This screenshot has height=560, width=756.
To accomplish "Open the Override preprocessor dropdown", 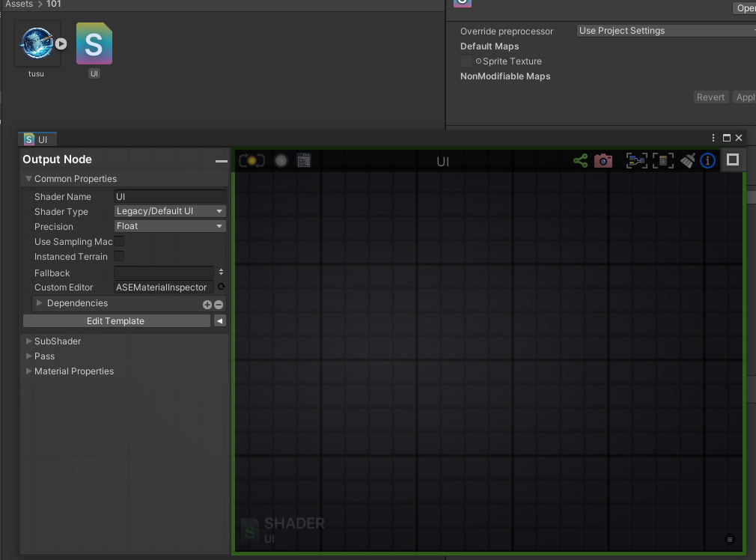I will (666, 31).
